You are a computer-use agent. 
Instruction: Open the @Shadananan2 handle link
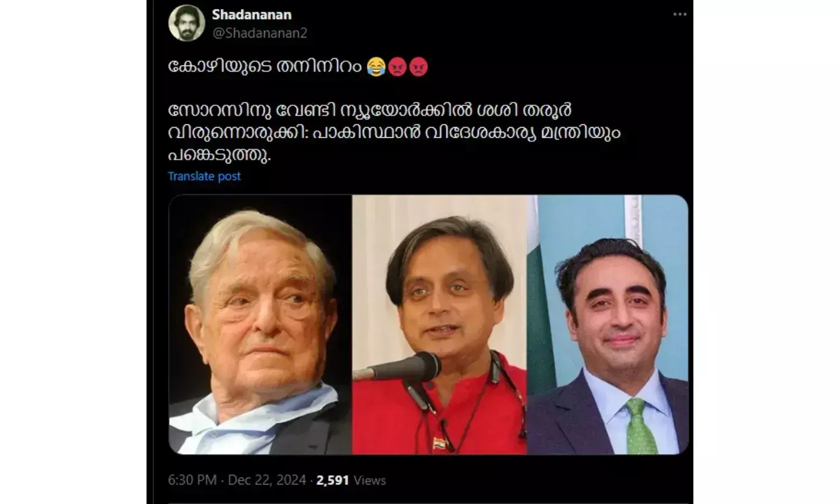tap(259, 33)
